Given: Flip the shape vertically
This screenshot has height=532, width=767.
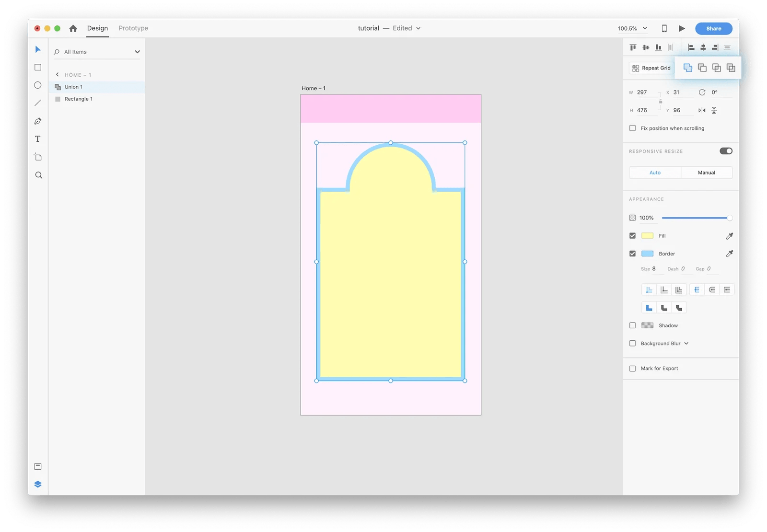Looking at the screenshot, I should click(x=714, y=110).
